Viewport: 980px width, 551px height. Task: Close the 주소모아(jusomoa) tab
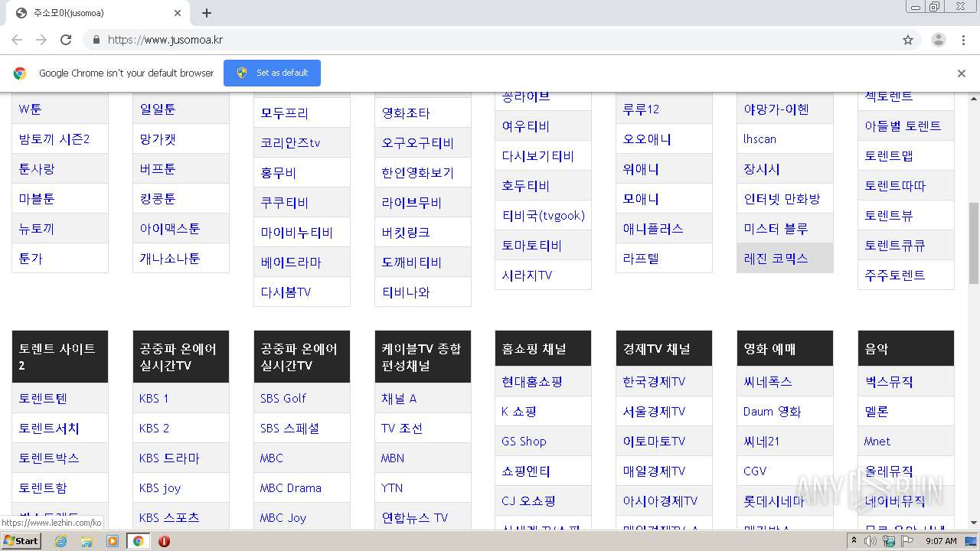point(178,13)
